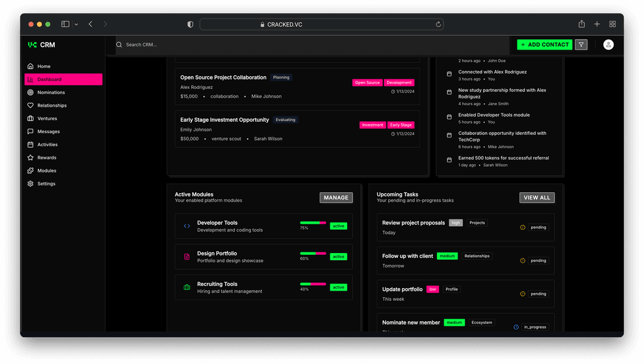The height and width of the screenshot is (364, 644).
Task: Click the filter funnel icon beside Add Contact
Action: (x=581, y=45)
